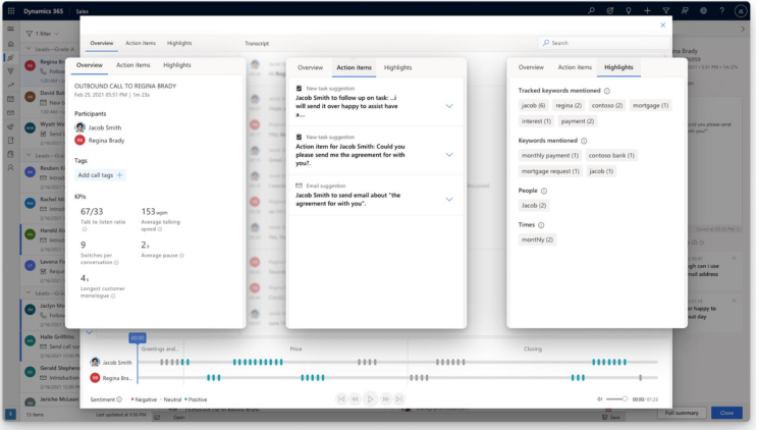The width and height of the screenshot is (763, 431).
Task: Click the user profile avatar
Action: tap(740, 10)
